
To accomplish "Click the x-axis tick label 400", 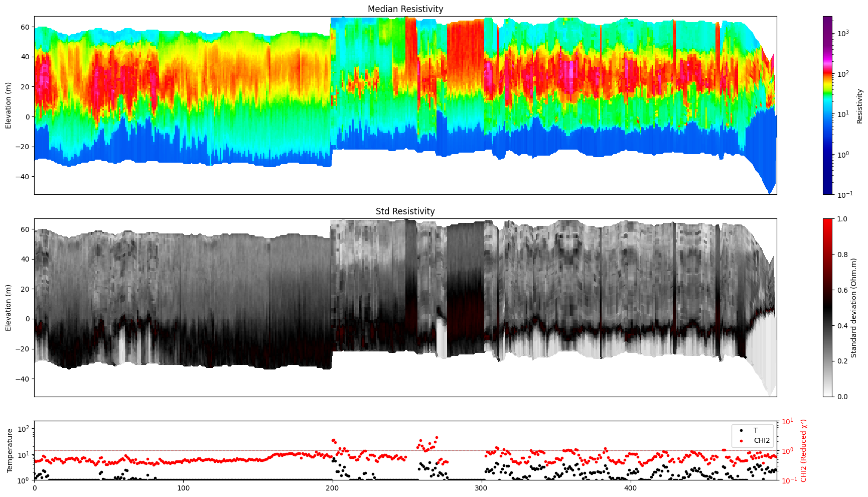I will (630, 488).
